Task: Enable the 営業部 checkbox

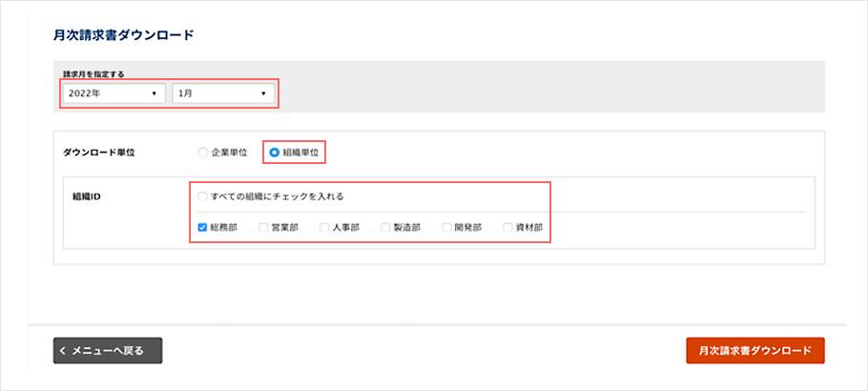Action: [x=263, y=228]
